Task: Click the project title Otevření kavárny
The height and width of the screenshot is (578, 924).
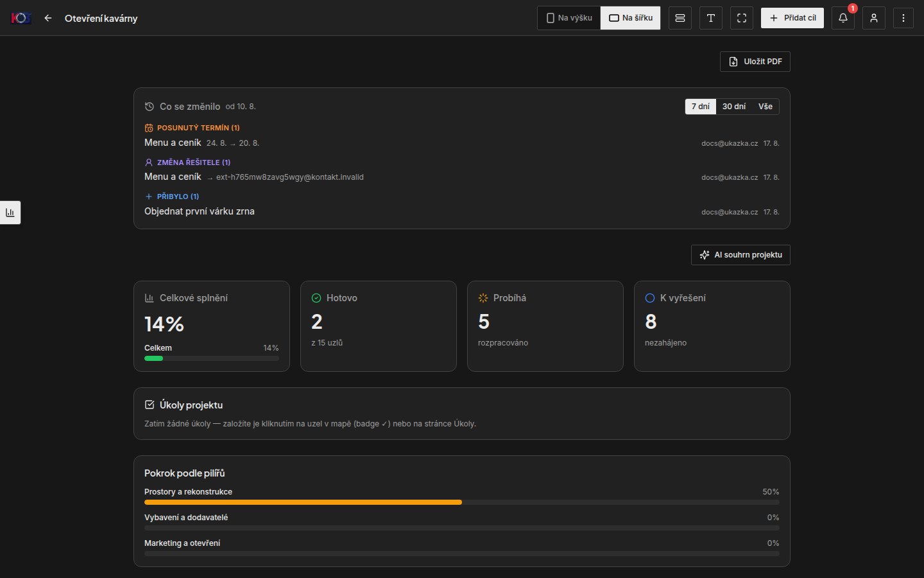Action: [101, 18]
